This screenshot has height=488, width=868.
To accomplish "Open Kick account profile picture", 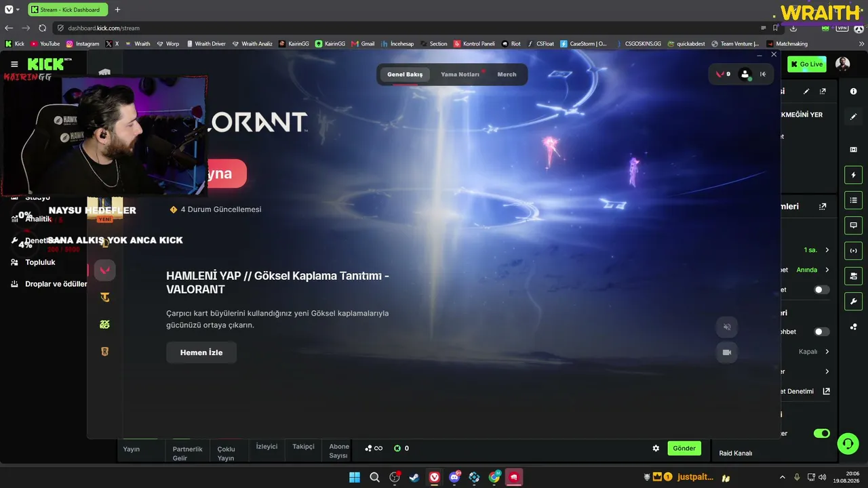I will pos(842,64).
